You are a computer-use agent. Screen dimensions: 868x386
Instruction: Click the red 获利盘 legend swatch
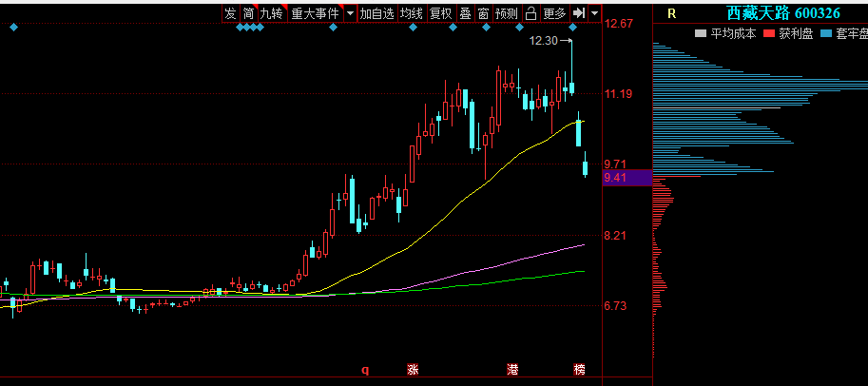768,34
